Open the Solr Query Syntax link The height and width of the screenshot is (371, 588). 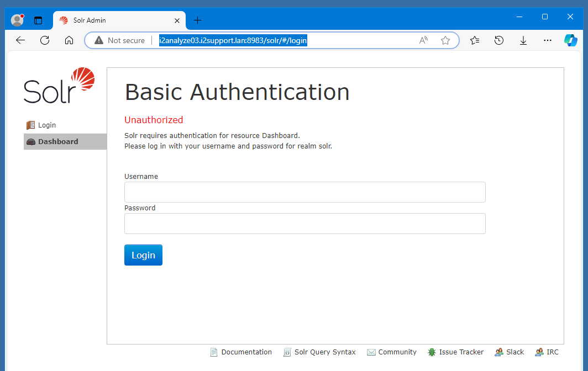point(324,352)
